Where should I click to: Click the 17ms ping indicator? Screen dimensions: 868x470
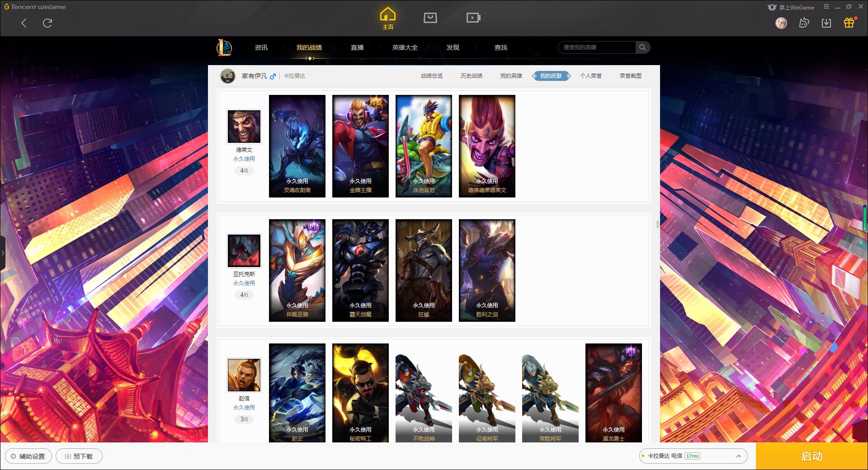(692, 456)
